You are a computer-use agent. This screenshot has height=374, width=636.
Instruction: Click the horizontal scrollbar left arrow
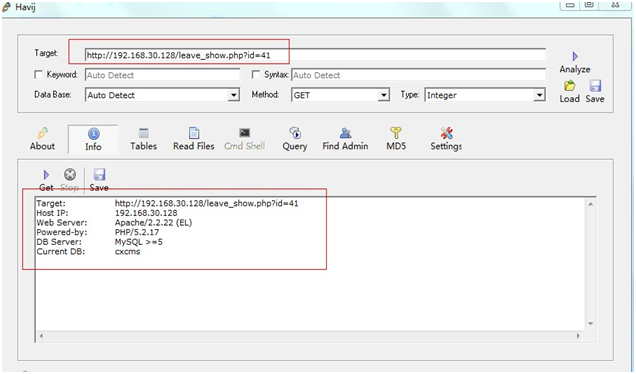tap(41, 336)
